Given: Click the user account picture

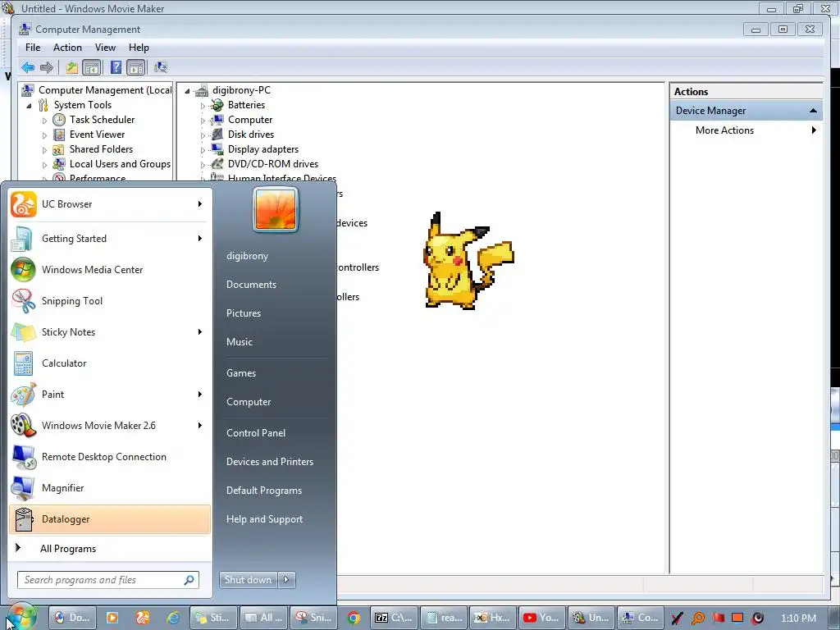Looking at the screenshot, I should pos(276,209).
